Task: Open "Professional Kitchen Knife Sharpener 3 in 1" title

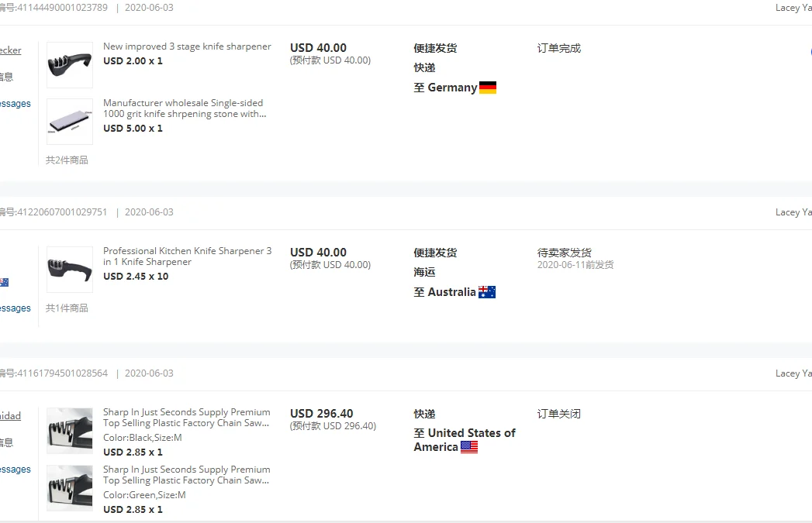Action: 187,256
